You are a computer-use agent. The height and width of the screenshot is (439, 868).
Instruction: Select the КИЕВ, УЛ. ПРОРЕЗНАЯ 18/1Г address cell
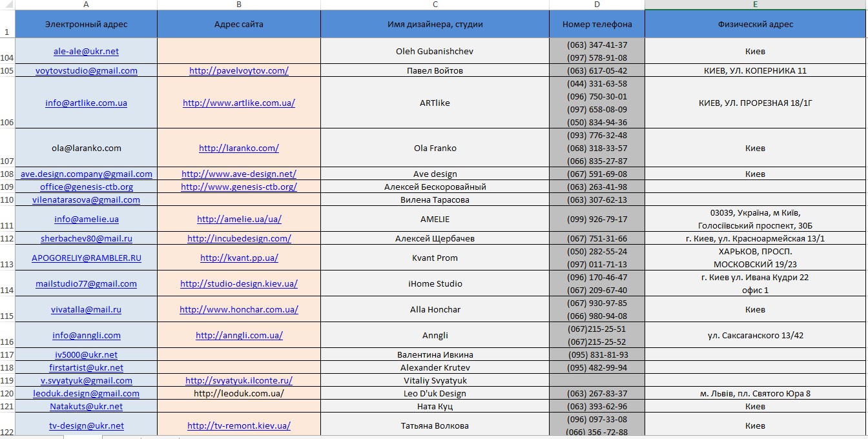(756, 103)
